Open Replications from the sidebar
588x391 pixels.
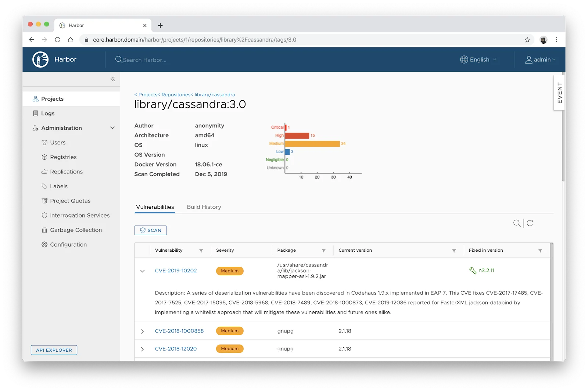point(66,172)
